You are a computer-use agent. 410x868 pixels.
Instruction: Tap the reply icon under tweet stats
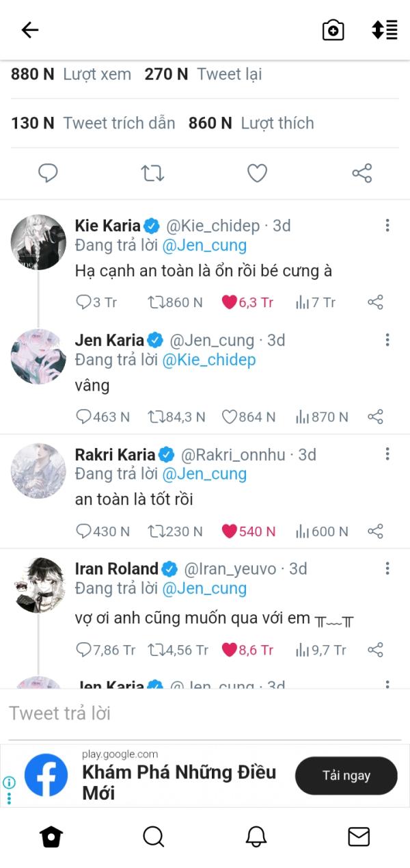click(48, 174)
